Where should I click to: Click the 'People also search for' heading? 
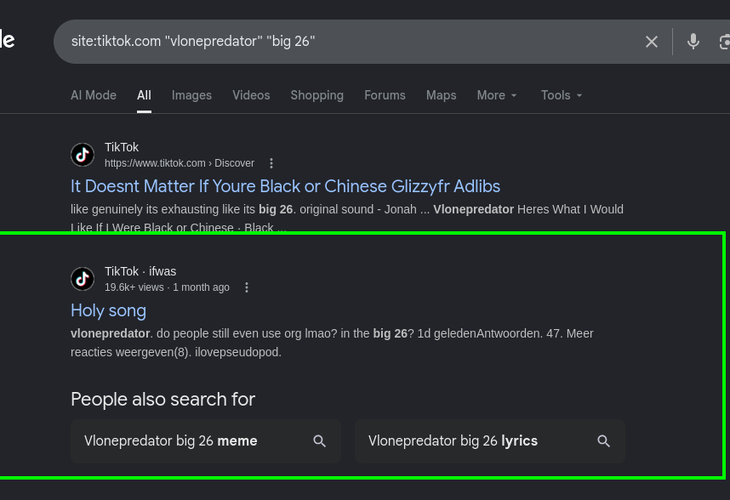coord(162,399)
